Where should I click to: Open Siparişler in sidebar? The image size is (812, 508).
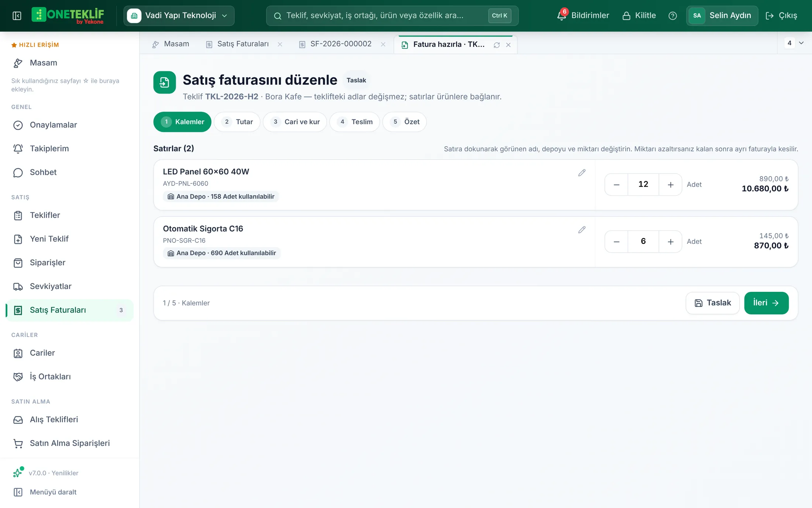[69, 263]
